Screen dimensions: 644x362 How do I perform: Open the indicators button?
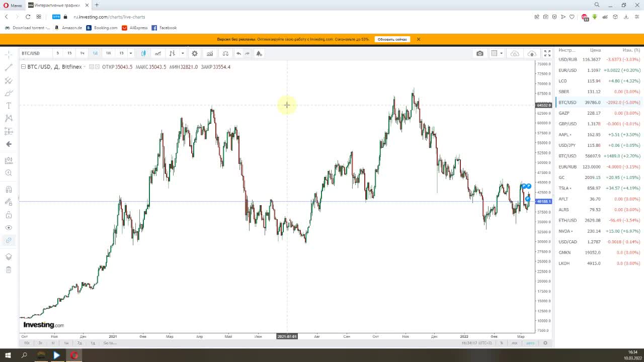click(x=210, y=53)
